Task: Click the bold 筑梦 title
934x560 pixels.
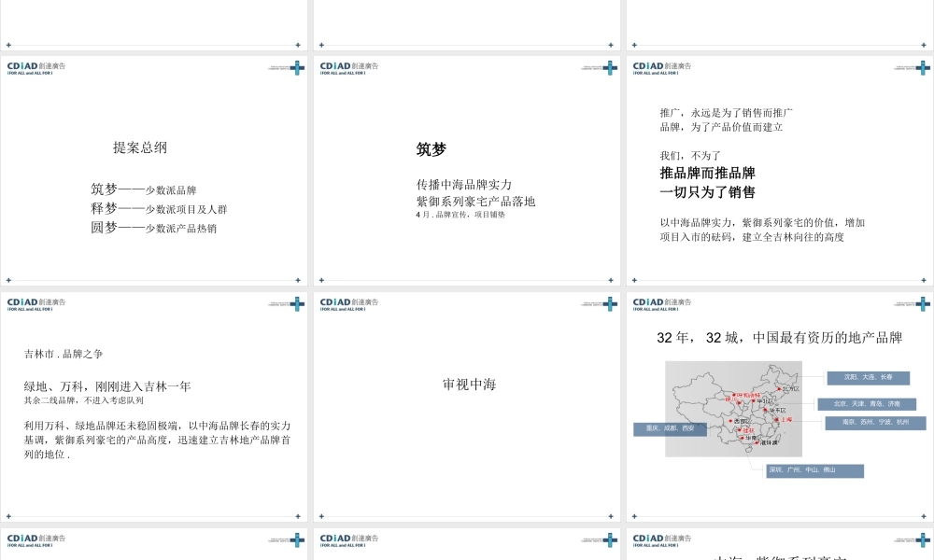Action: pos(432,149)
